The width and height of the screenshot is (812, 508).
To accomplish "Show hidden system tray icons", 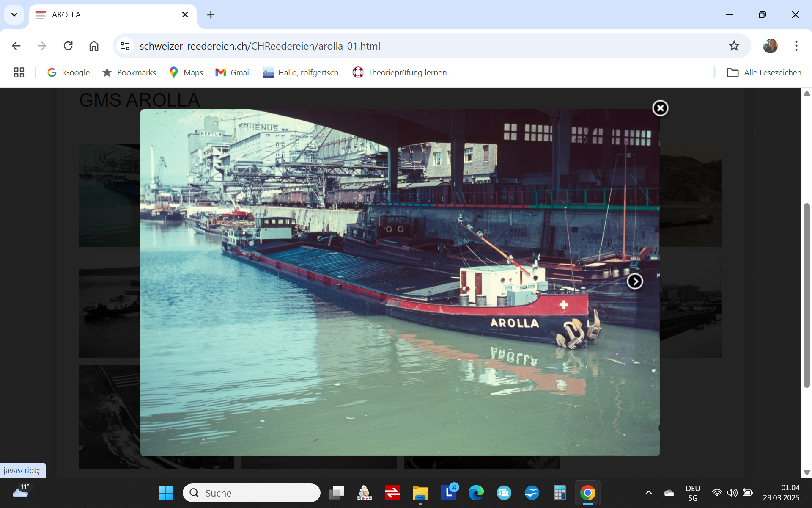I will click(x=648, y=493).
